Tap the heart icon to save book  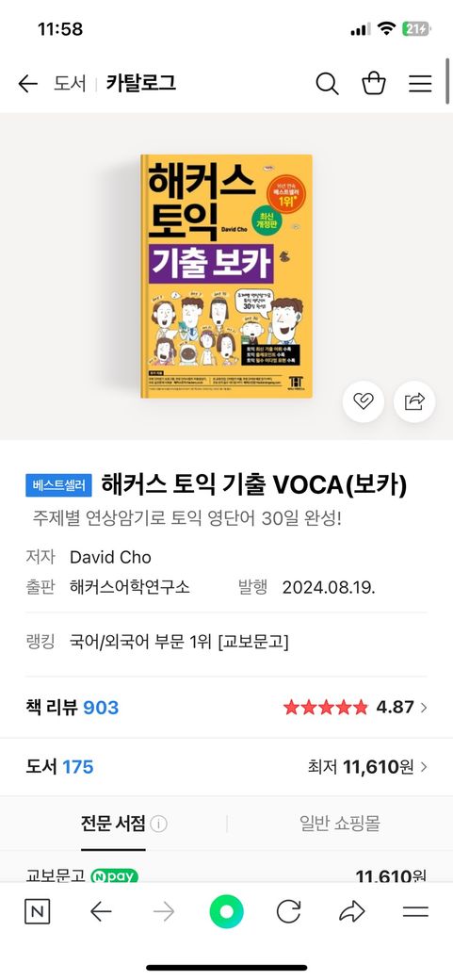[x=363, y=401]
